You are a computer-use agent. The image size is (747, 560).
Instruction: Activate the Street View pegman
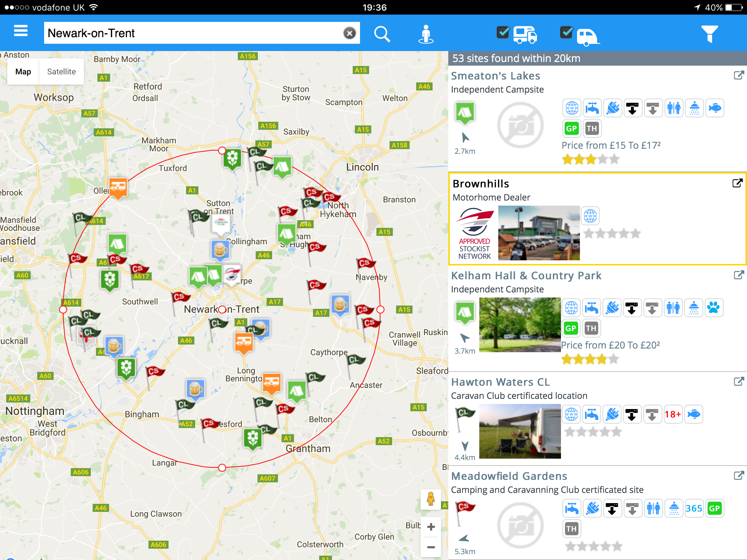[x=431, y=499]
